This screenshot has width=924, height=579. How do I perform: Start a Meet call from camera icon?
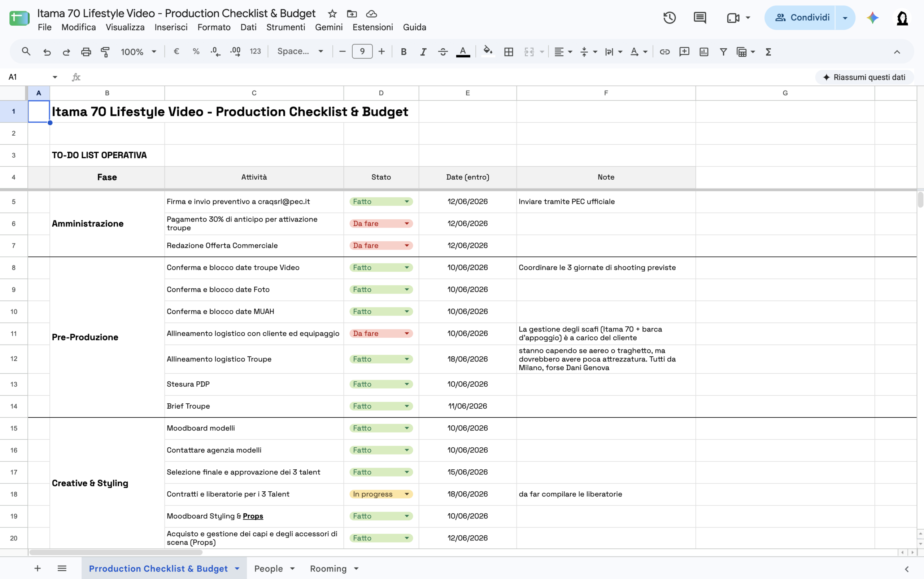[732, 18]
